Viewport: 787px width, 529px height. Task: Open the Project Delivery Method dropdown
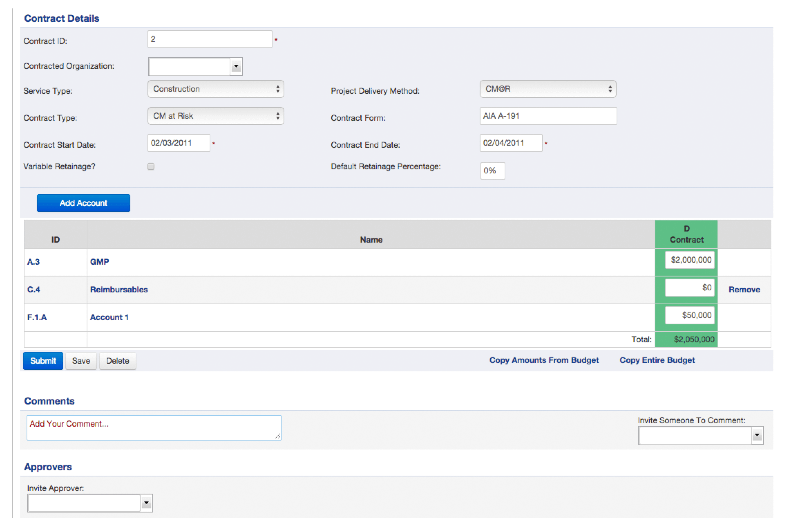(x=546, y=90)
